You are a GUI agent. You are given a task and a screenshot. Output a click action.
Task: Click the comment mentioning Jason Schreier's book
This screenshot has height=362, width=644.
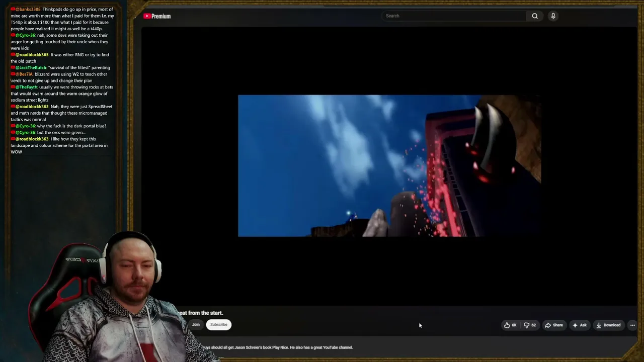(278, 347)
